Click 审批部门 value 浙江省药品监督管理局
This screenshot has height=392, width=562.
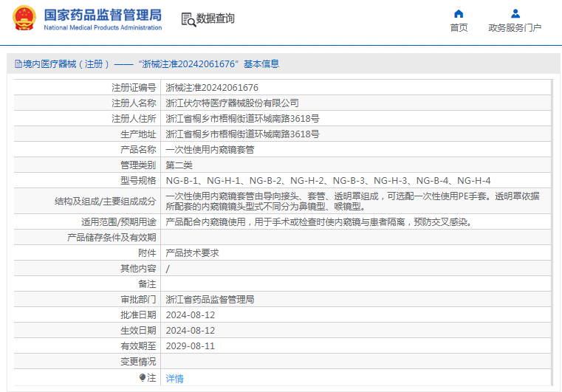point(210,300)
